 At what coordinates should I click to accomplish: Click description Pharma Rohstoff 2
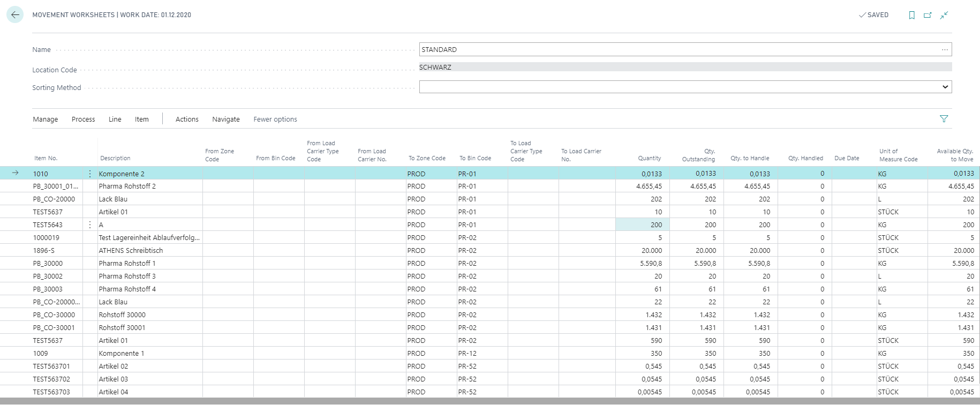pos(127,186)
